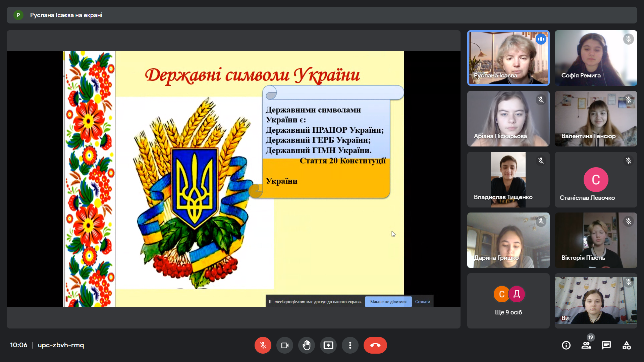Image resolution: width=644 pixels, height=362 pixels.
Task: Unmute the microphone button
Action: tap(263, 345)
